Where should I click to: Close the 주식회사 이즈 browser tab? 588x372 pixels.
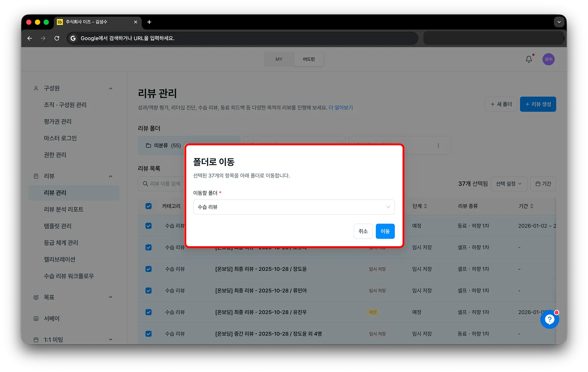pyautogui.click(x=136, y=22)
